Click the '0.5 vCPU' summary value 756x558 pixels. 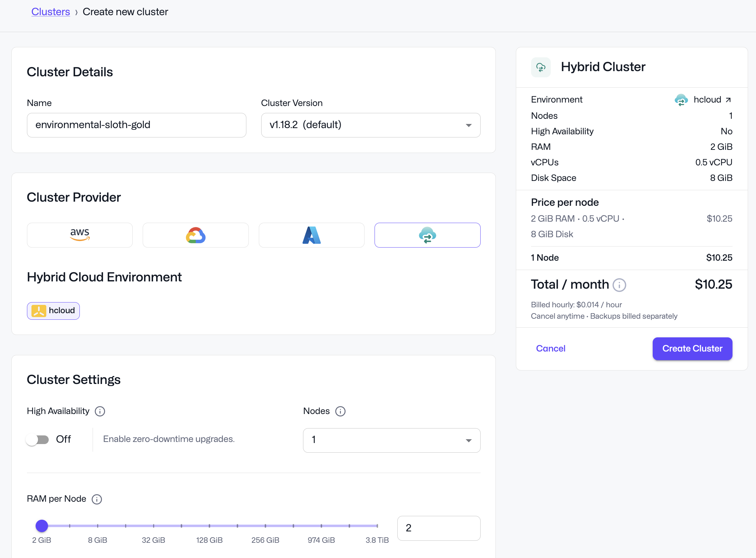click(714, 162)
